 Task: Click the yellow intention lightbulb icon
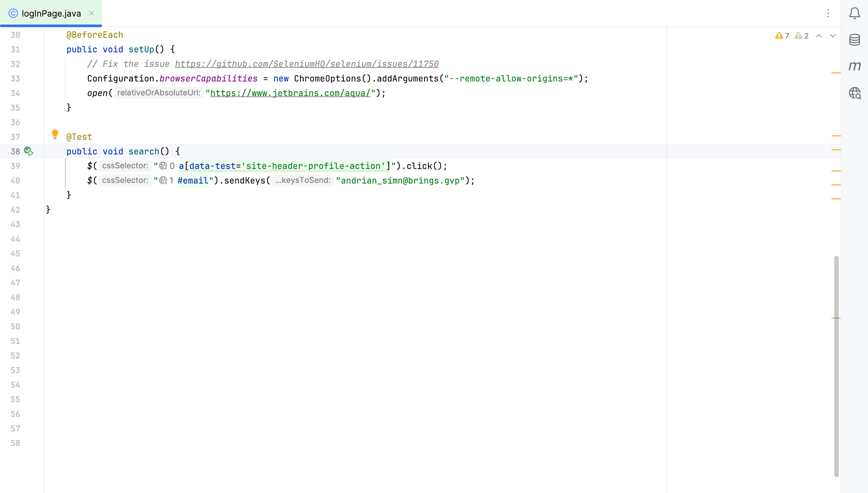55,135
